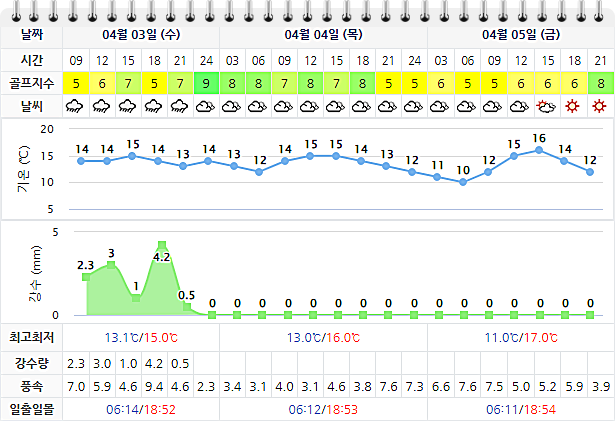Click the cloudy icon for April 3 at 24
The width and height of the screenshot is (615, 421).
point(206,106)
